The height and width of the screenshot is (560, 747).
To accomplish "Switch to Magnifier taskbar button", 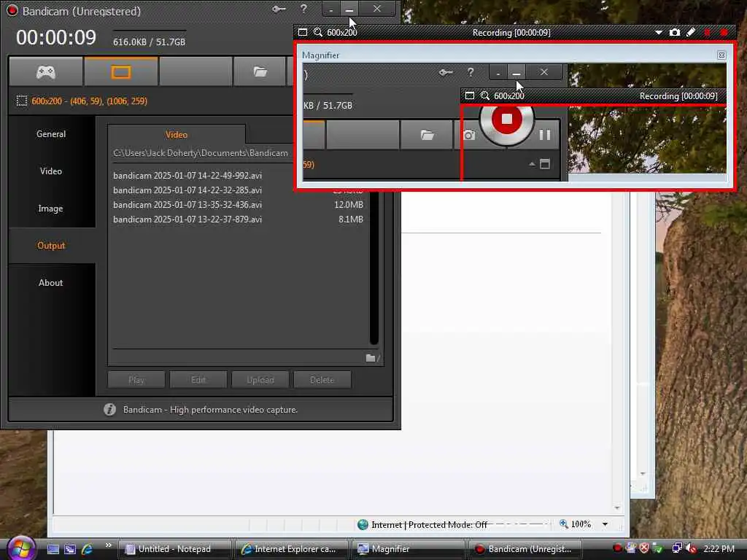I will point(408,549).
